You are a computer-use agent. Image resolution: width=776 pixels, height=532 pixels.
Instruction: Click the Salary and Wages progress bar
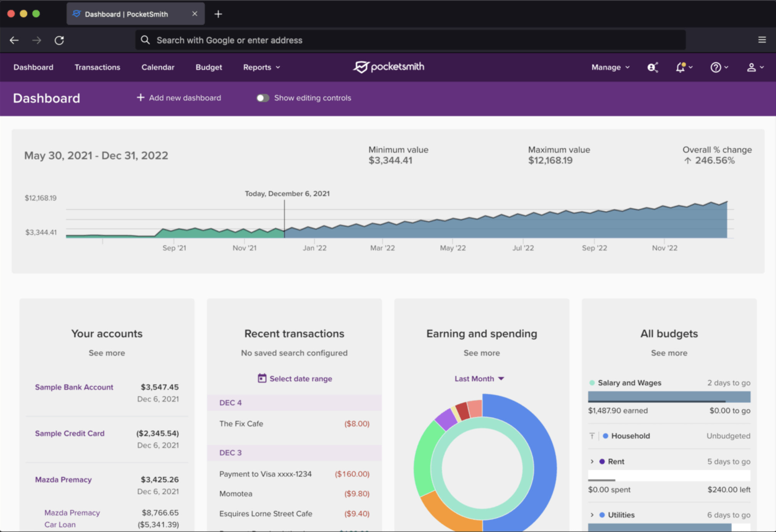click(669, 397)
